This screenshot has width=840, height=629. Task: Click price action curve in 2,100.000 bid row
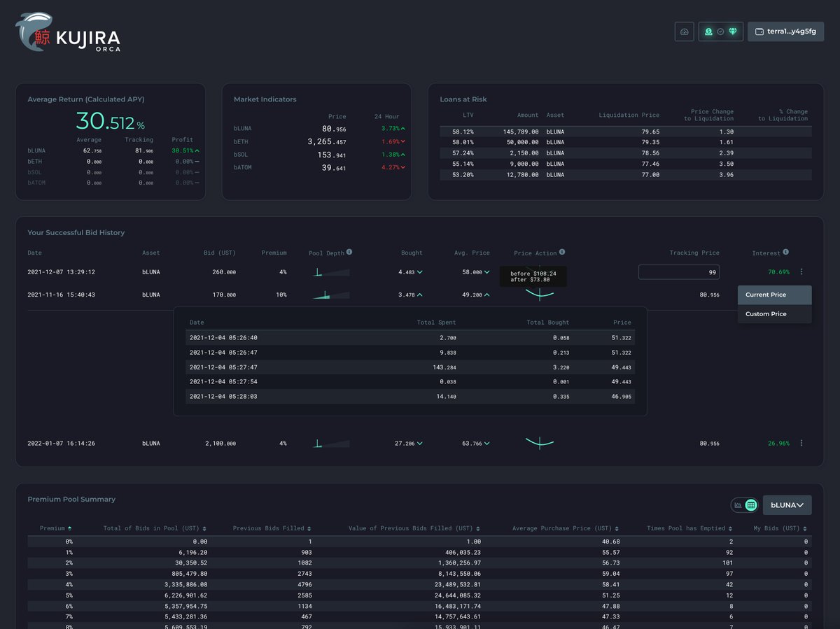click(x=540, y=442)
